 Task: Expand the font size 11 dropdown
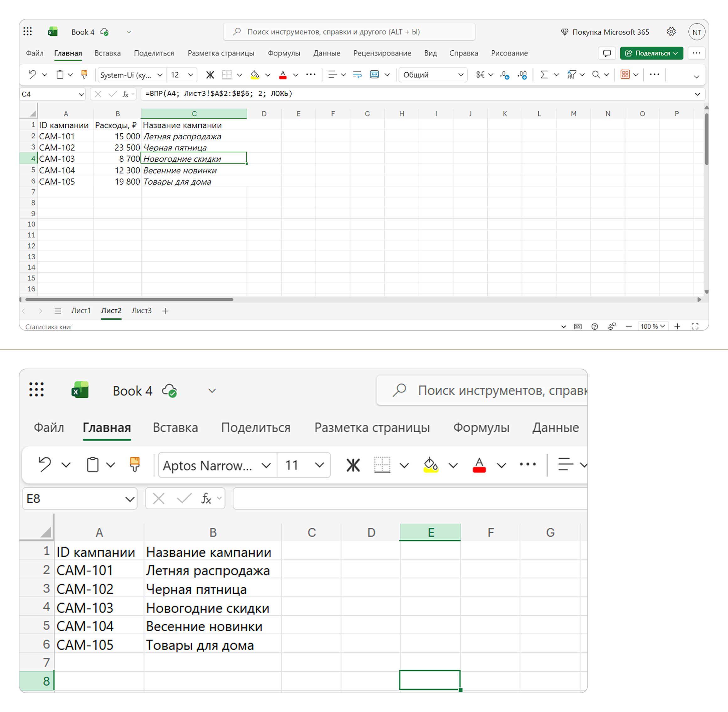319,465
